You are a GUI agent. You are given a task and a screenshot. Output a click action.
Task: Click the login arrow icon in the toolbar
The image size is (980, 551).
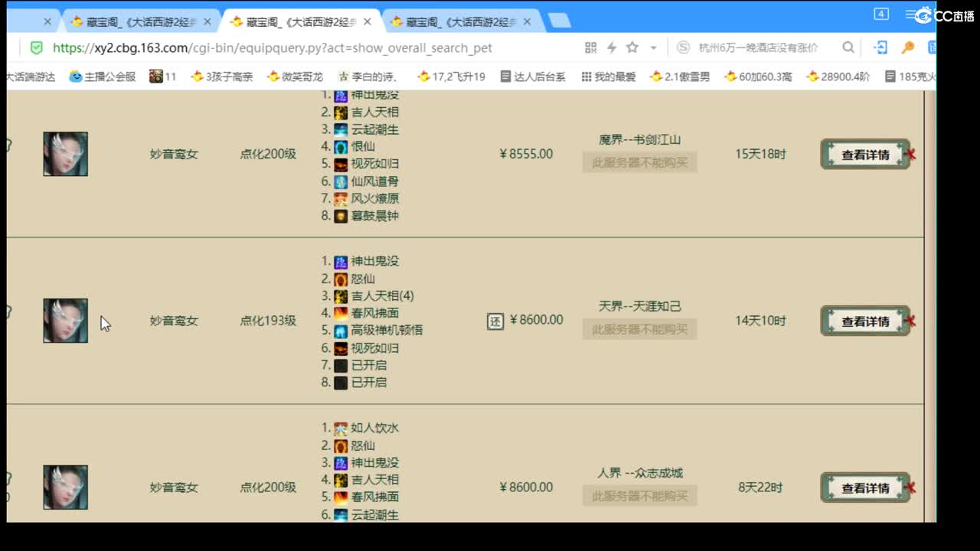(x=881, y=47)
